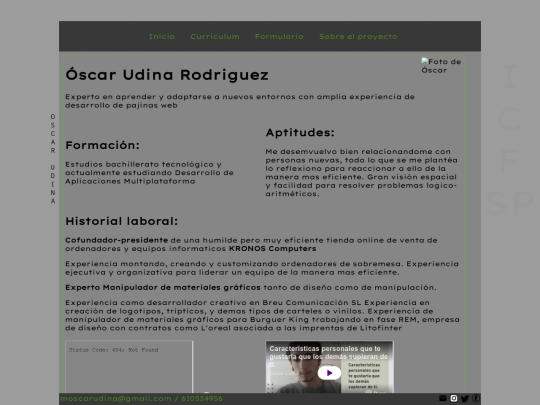The width and height of the screenshot is (540, 405).
Task: Open the Formulario nav link
Action: click(279, 37)
